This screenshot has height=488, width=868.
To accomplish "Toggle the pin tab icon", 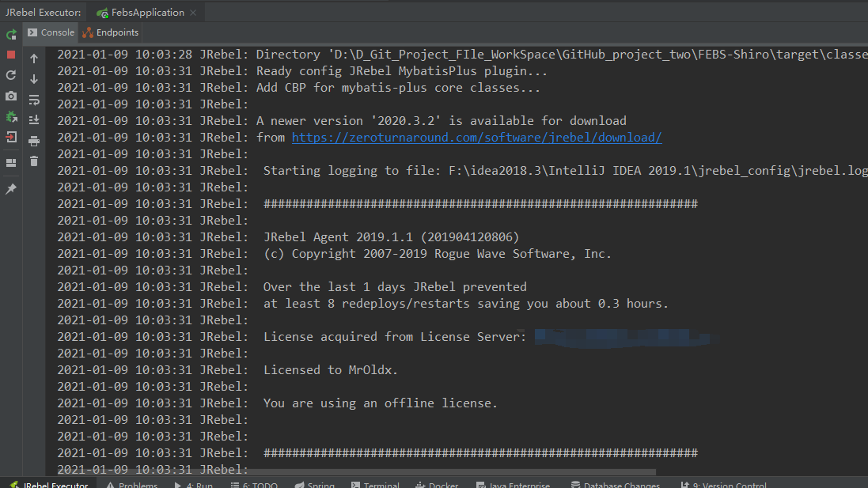I will click(11, 189).
